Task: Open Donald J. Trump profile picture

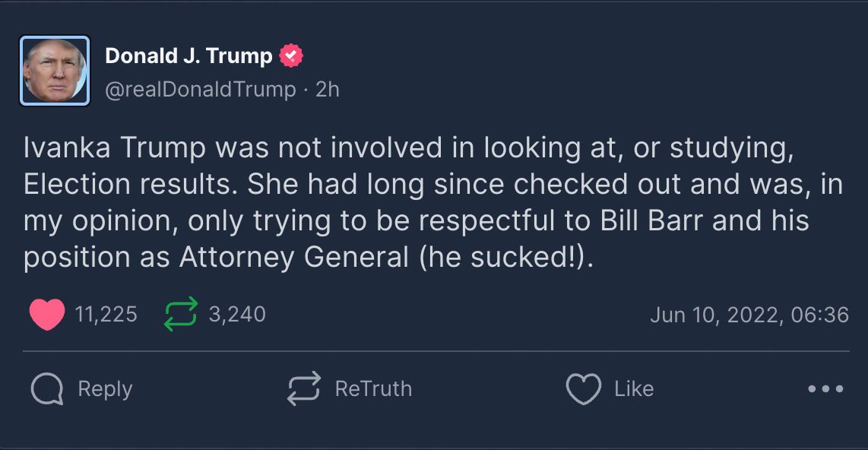Action: [55, 71]
